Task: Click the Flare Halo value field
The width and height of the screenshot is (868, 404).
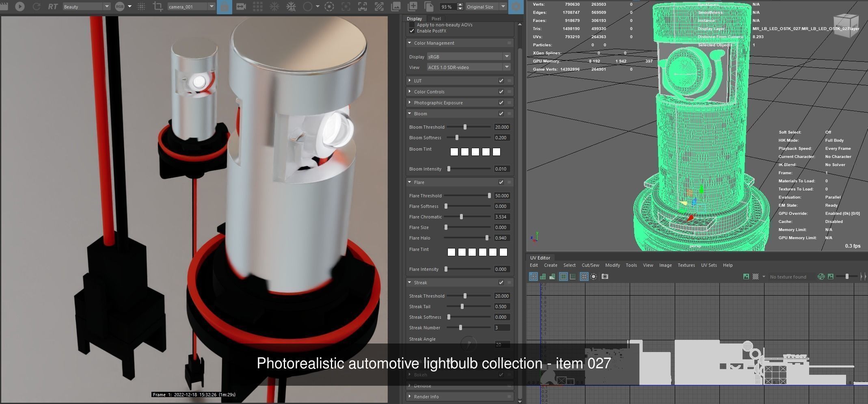Action: [x=502, y=238]
